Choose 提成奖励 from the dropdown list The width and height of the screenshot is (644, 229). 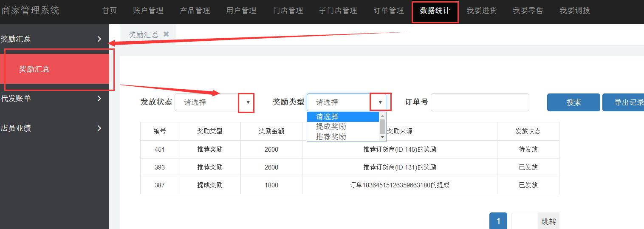click(x=343, y=127)
